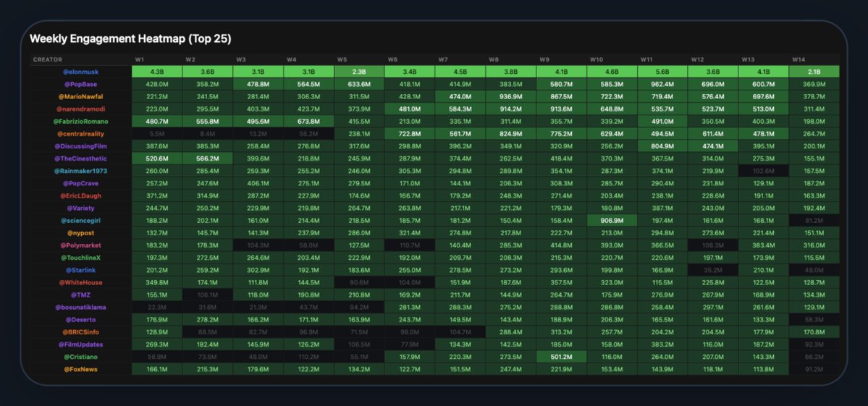Select the 247.4M cell for @FoxNews
This screenshot has height=406, width=868.
[x=511, y=369]
